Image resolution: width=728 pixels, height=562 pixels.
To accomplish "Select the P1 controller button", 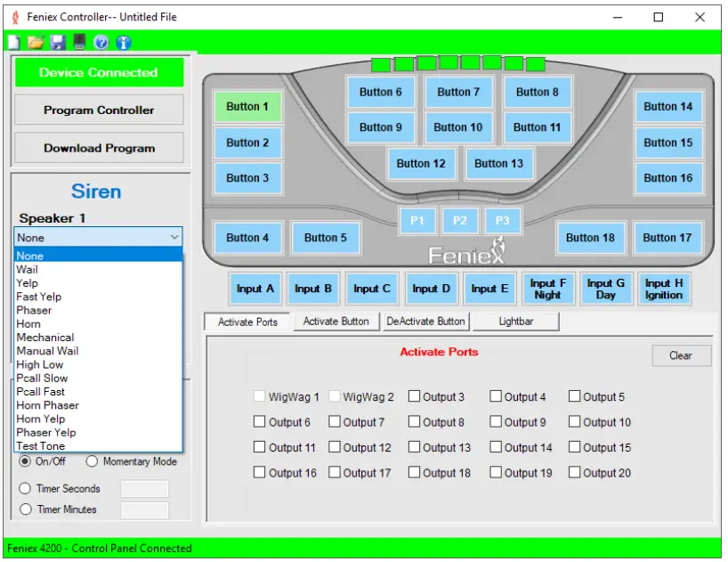I will pyautogui.click(x=417, y=221).
